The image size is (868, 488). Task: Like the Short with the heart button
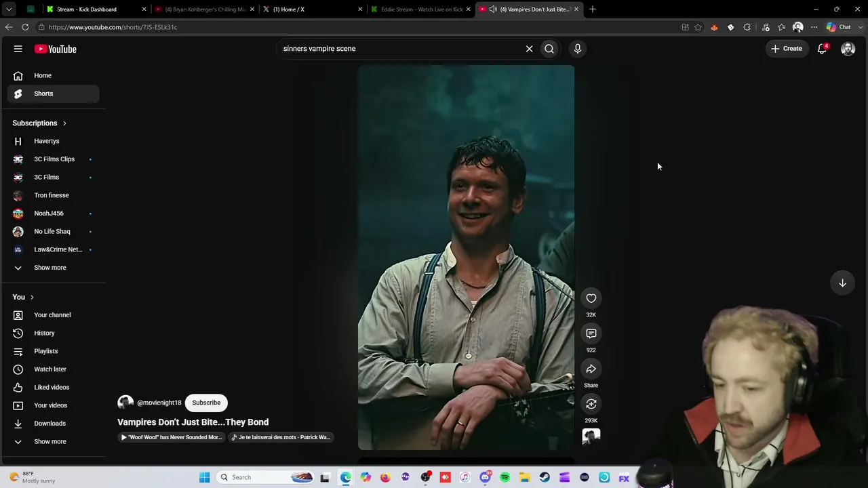(x=591, y=298)
